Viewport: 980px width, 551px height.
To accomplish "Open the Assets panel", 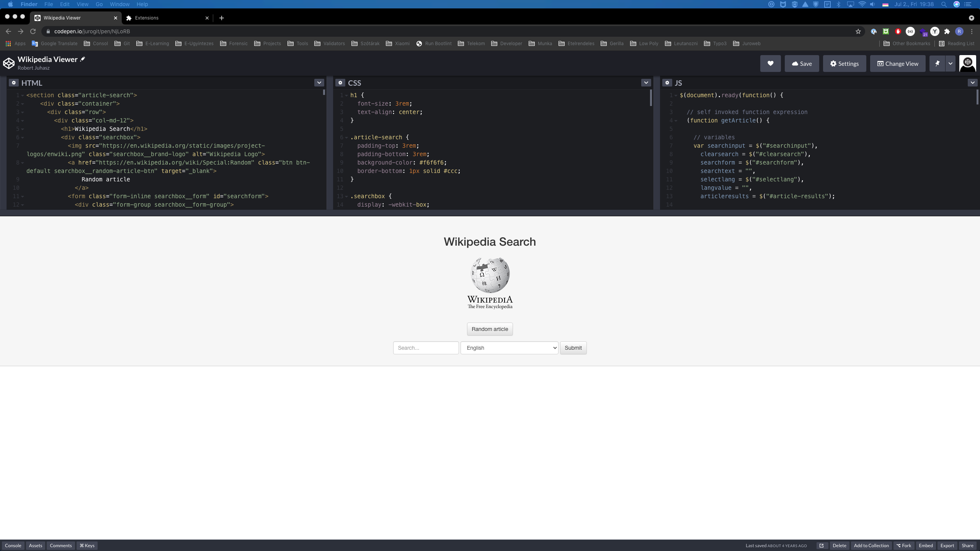I will click(x=35, y=546).
